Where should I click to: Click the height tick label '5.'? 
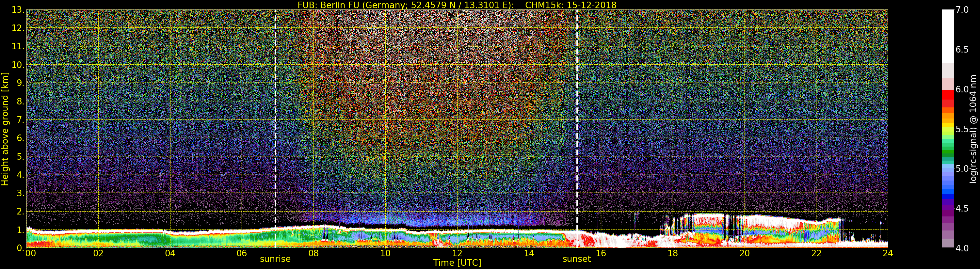20,156
